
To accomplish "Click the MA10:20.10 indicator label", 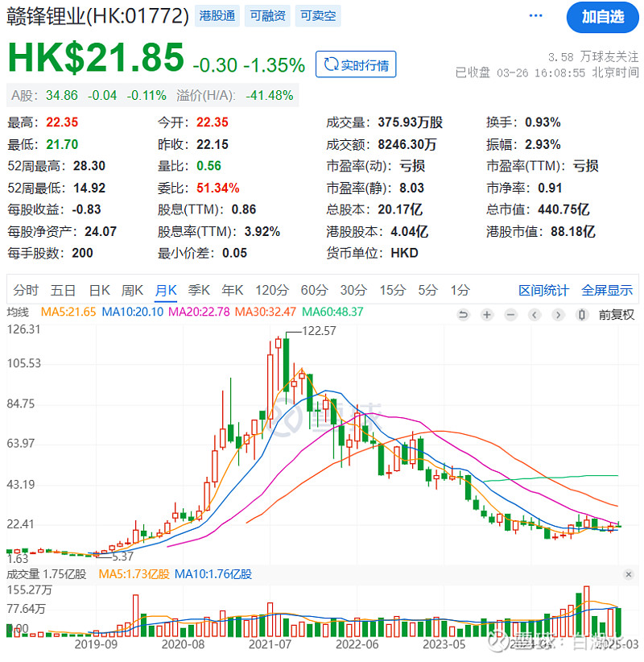I will point(133,312).
